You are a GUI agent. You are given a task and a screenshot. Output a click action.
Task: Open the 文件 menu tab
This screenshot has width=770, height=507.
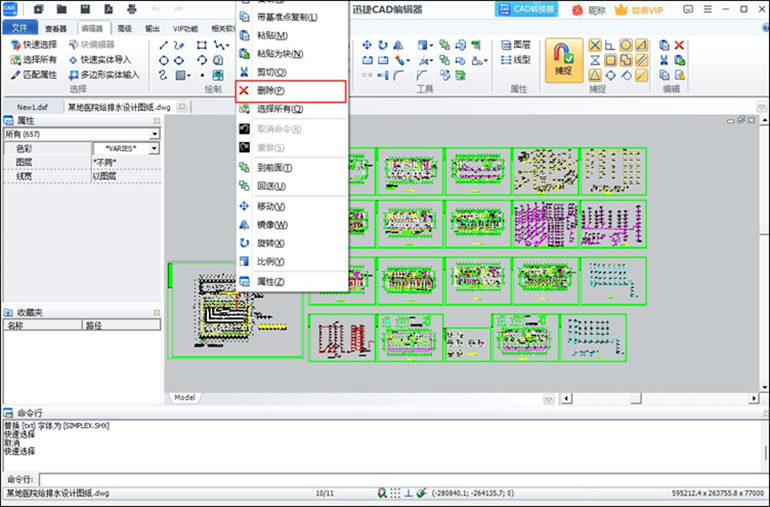[19, 28]
